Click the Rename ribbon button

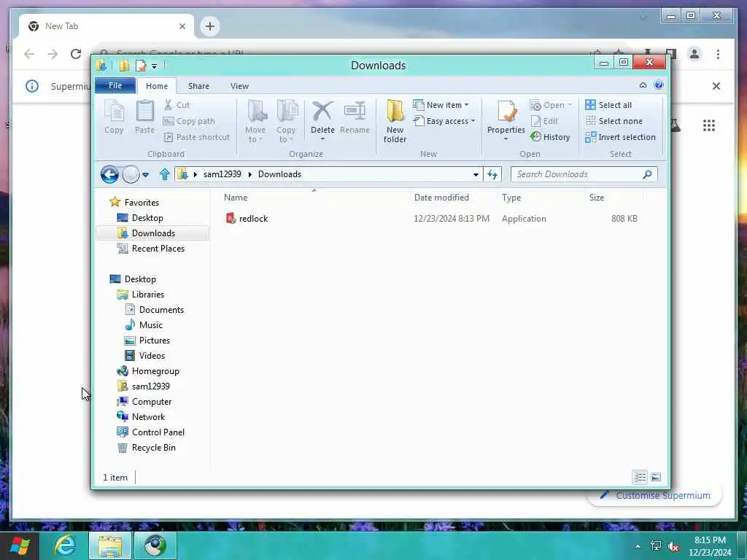(x=355, y=117)
